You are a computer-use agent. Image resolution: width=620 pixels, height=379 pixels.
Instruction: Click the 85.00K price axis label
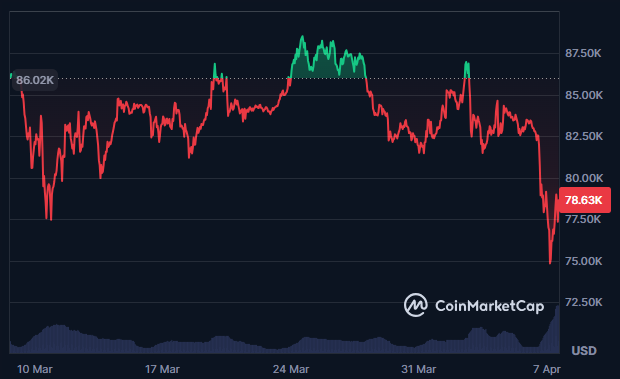[x=584, y=95]
